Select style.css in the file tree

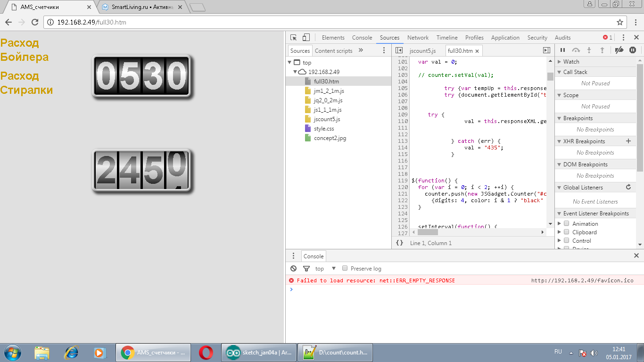[x=324, y=129]
